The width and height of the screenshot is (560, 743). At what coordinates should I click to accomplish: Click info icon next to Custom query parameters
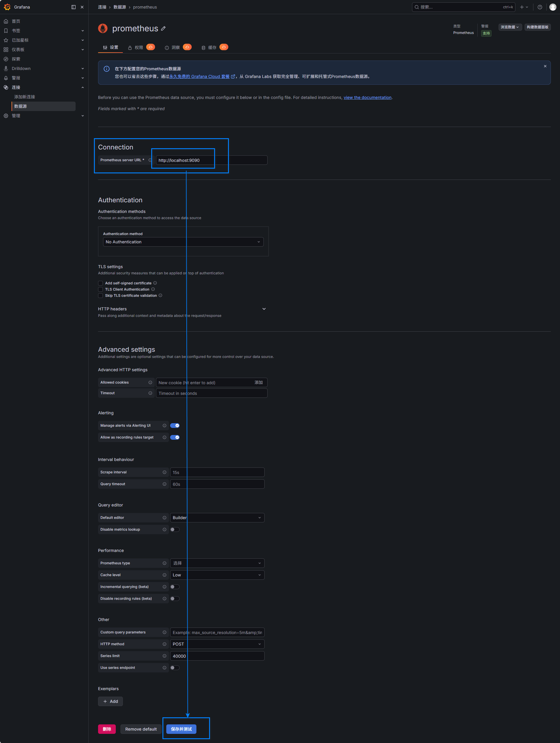[164, 632]
